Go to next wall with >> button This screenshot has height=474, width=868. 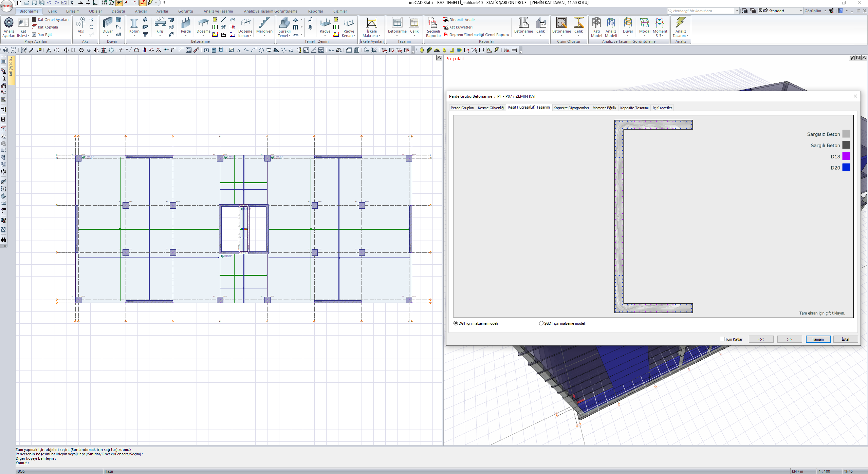[x=789, y=339]
